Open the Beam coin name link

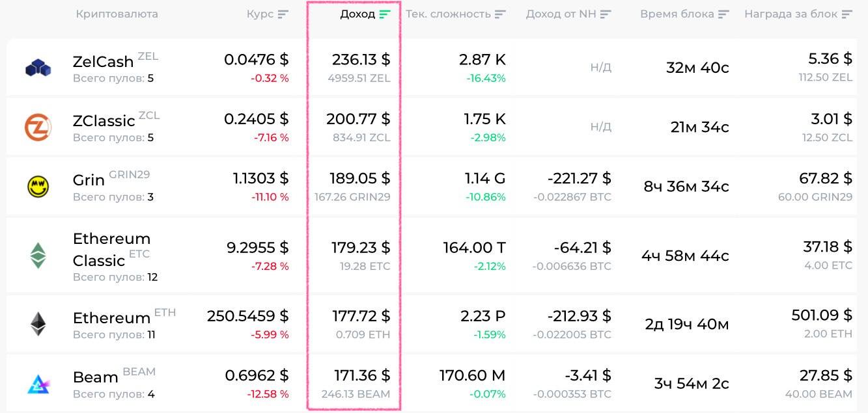[x=95, y=377]
